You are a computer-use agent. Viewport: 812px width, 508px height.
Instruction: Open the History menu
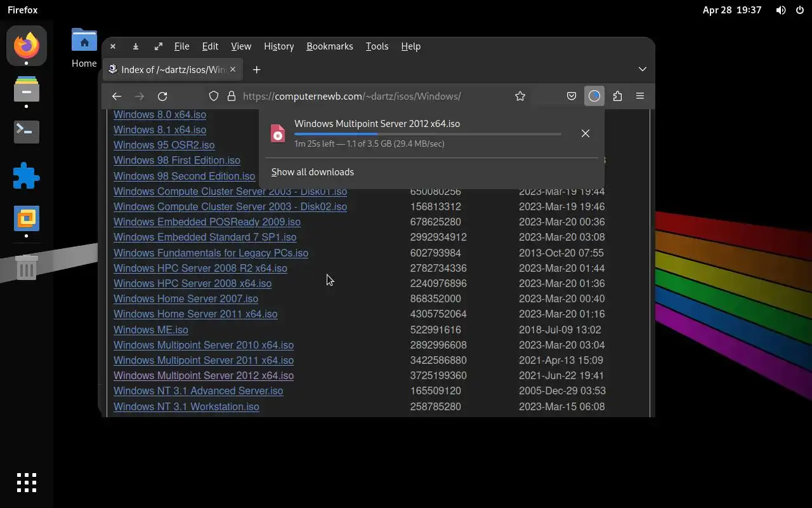click(x=278, y=46)
